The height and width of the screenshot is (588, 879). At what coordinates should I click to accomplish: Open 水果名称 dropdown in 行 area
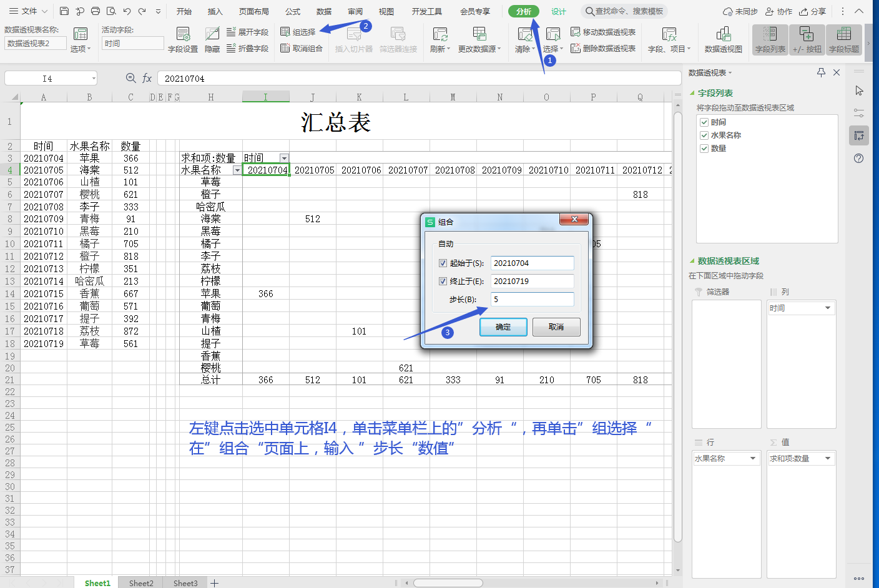[x=753, y=458]
